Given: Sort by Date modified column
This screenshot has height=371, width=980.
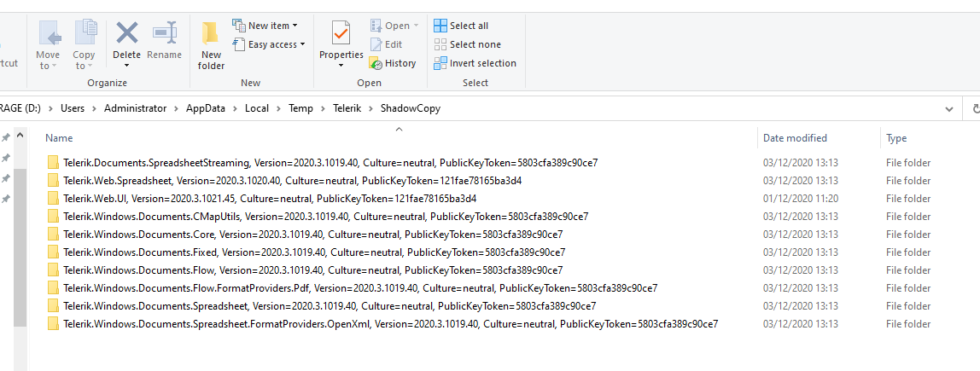Looking at the screenshot, I should (795, 138).
